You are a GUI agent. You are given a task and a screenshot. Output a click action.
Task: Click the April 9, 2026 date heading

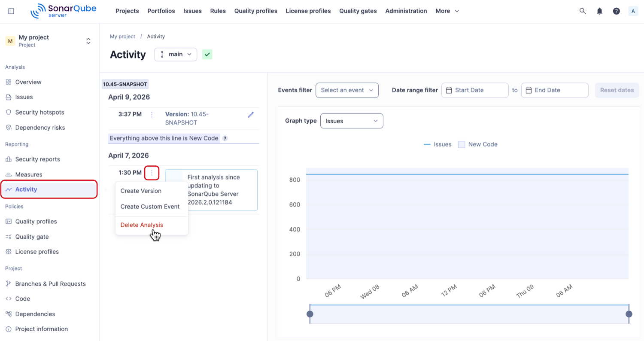coord(129,97)
